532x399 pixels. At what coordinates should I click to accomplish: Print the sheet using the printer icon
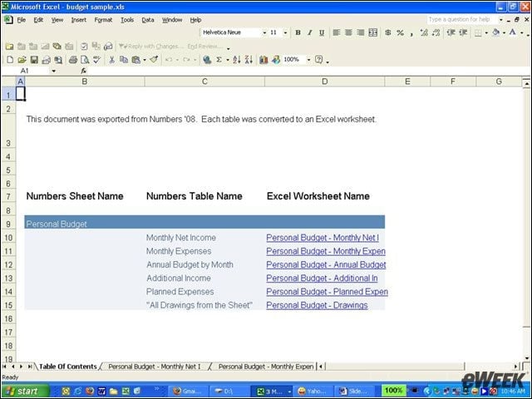(72, 60)
